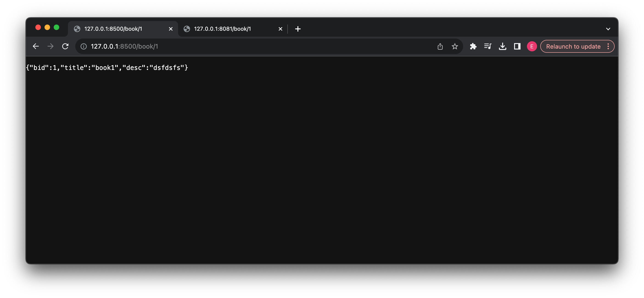Toggle page reload with refresh icon

[65, 46]
